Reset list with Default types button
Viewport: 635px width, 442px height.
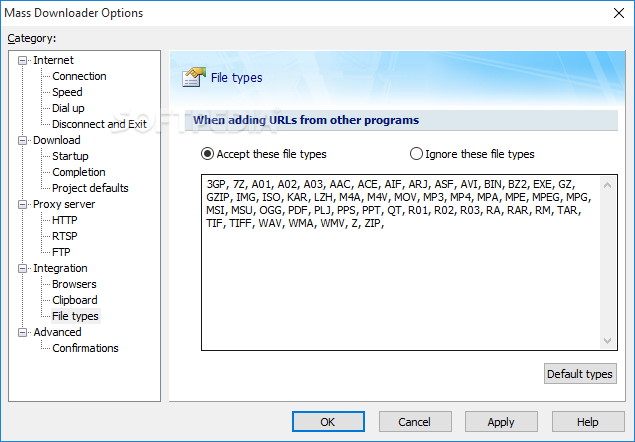tap(580, 374)
